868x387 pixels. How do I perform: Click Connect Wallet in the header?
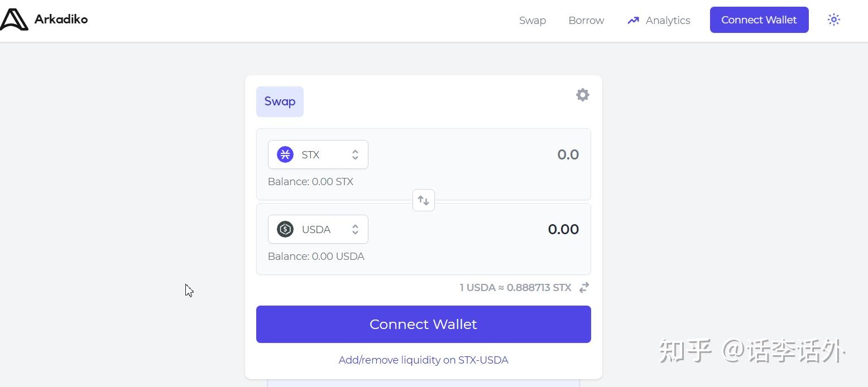[759, 20]
